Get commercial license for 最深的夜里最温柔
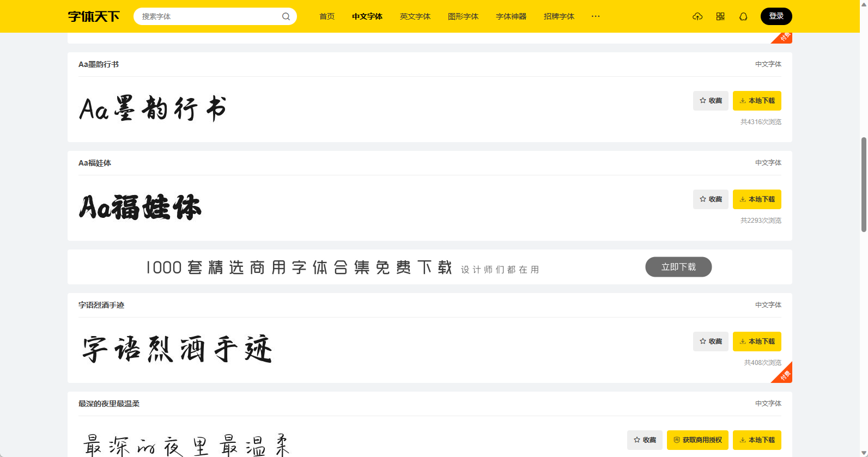The height and width of the screenshot is (457, 868). [x=697, y=440]
